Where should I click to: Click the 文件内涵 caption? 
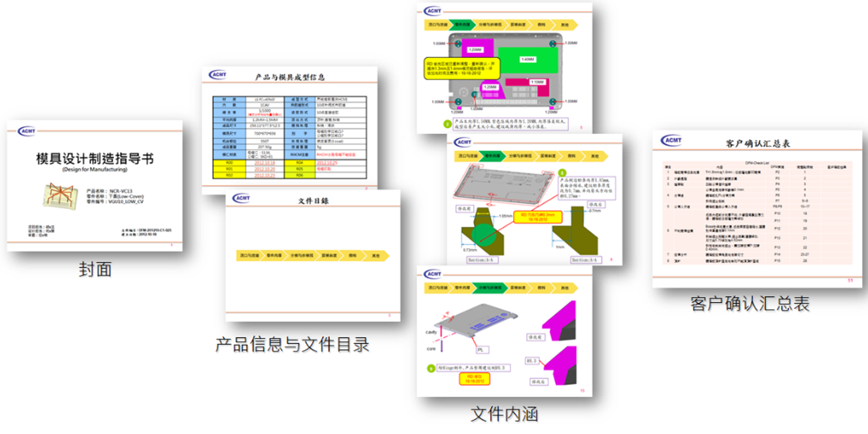(x=504, y=414)
